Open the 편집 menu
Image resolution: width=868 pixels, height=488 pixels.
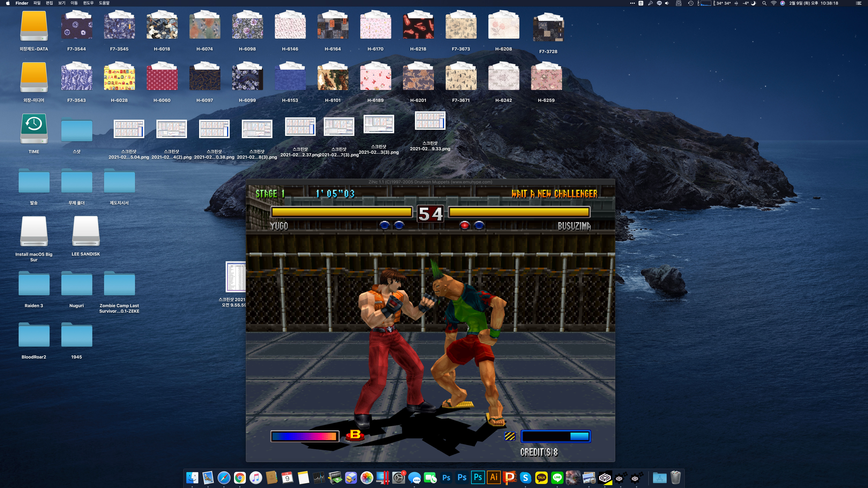[49, 3]
